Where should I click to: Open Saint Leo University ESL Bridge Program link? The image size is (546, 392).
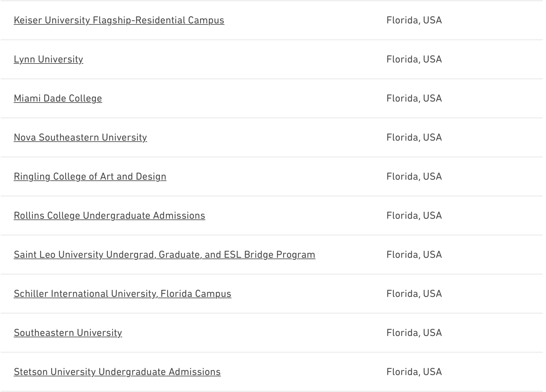pyautogui.click(x=164, y=255)
